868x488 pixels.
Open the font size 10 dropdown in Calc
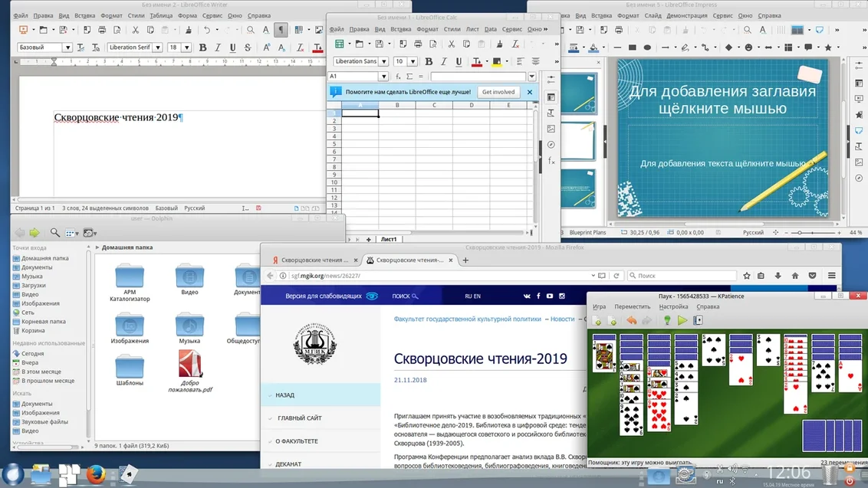click(x=413, y=61)
